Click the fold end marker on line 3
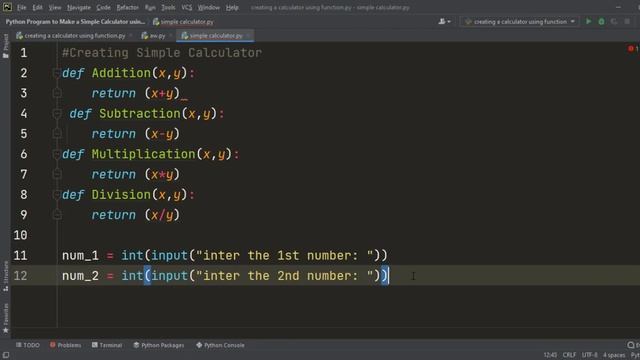The image size is (640, 360). pyautogui.click(x=57, y=93)
